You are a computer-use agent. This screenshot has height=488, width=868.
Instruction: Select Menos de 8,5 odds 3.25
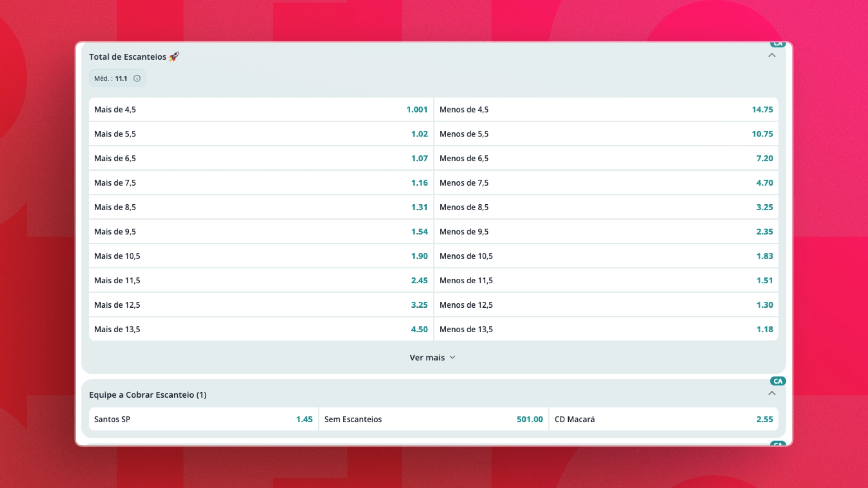pyautogui.click(x=606, y=207)
